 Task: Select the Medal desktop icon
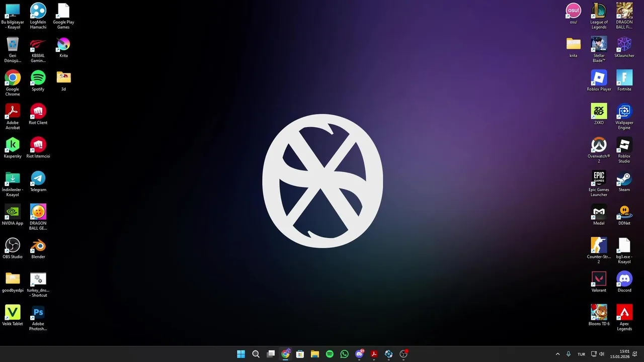click(x=599, y=215)
